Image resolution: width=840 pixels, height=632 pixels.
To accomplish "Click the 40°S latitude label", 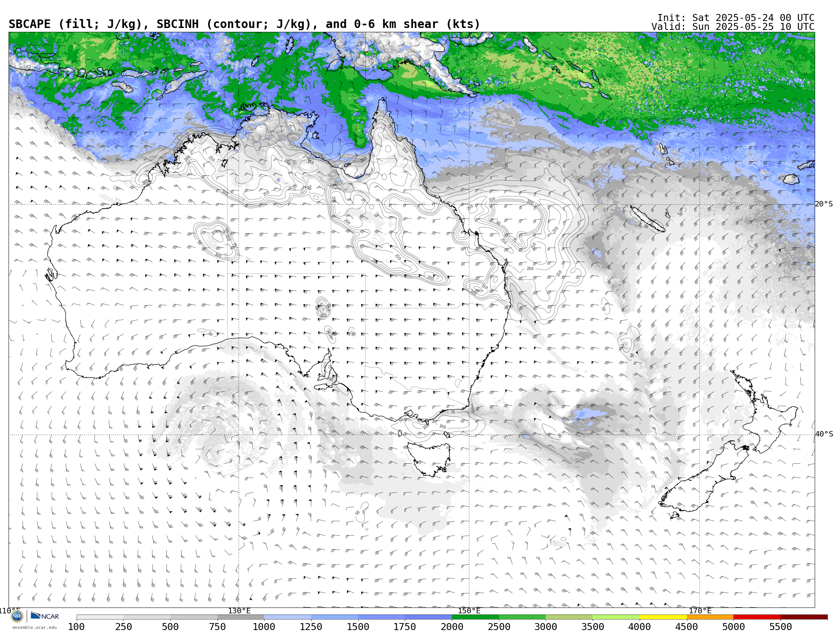I will click(824, 434).
